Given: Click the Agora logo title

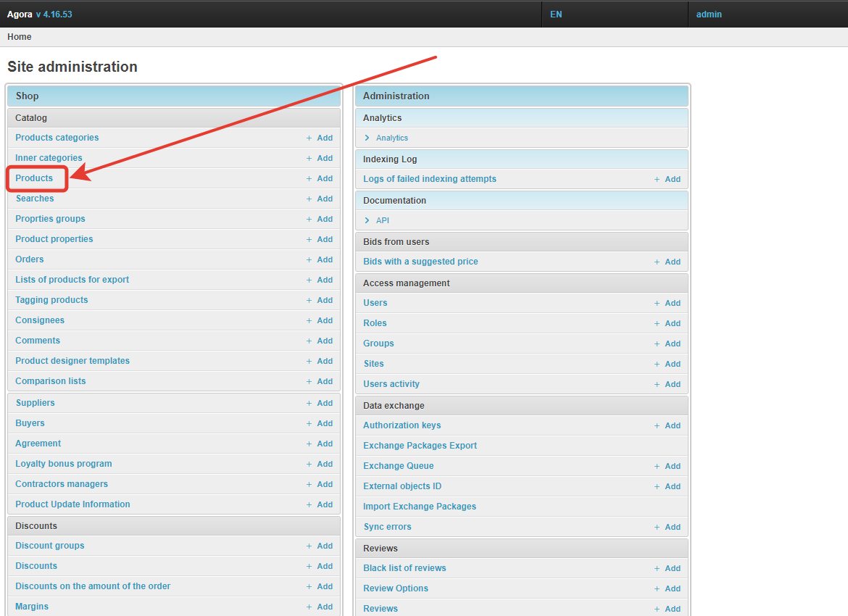Looking at the screenshot, I should [x=20, y=14].
